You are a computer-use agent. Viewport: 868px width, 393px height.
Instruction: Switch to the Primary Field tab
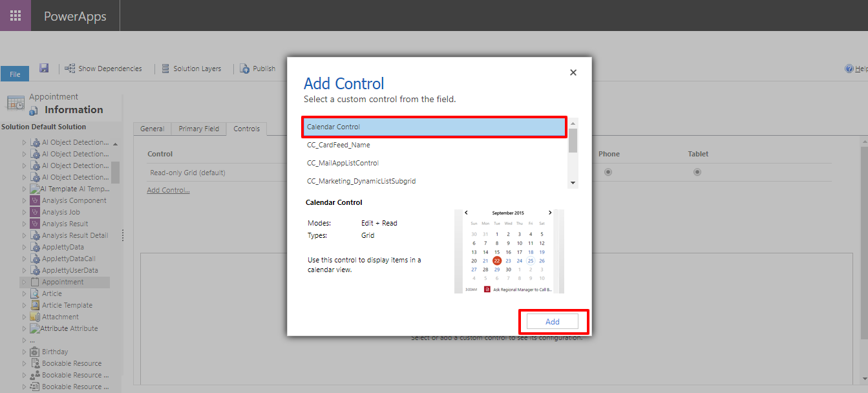[198, 129]
